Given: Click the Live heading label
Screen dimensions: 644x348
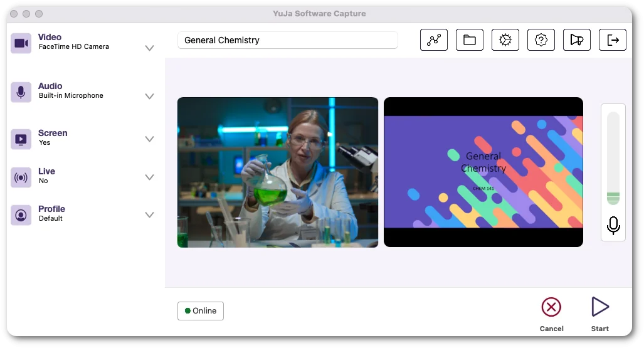Looking at the screenshot, I should (46, 171).
